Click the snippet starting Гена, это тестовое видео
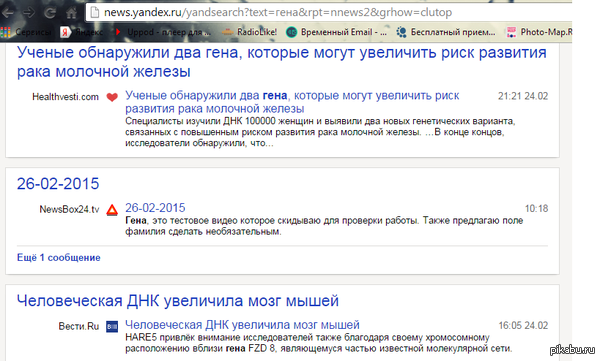This screenshot has width=600, height=361. pos(324,226)
